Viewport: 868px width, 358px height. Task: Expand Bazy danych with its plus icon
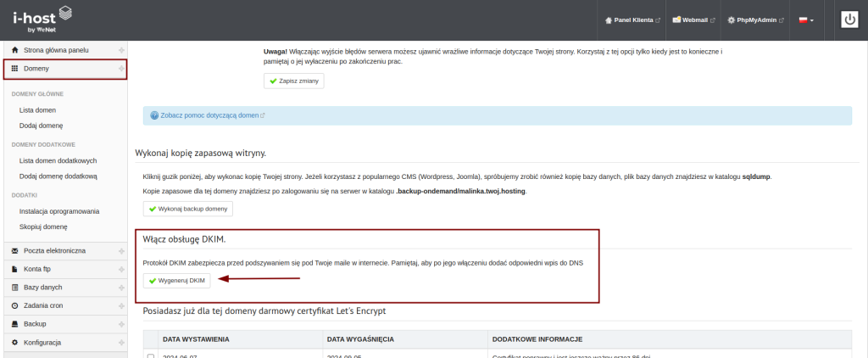coord(121,288)
